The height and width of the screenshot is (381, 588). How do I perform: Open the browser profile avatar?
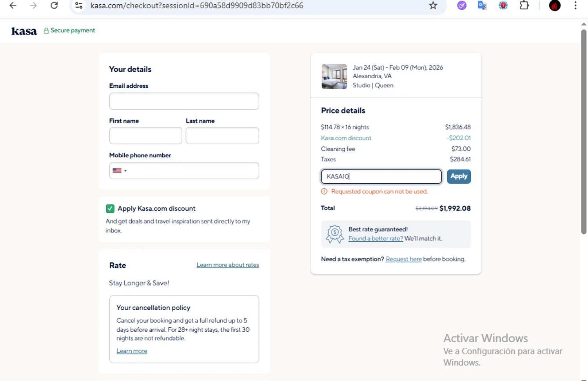(555, 5)
